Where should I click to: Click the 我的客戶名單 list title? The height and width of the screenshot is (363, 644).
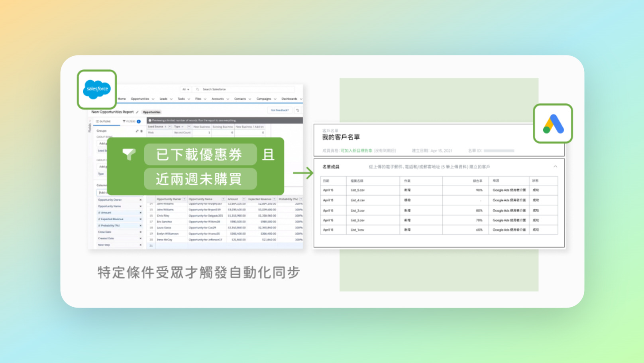(x=341, y=137)
